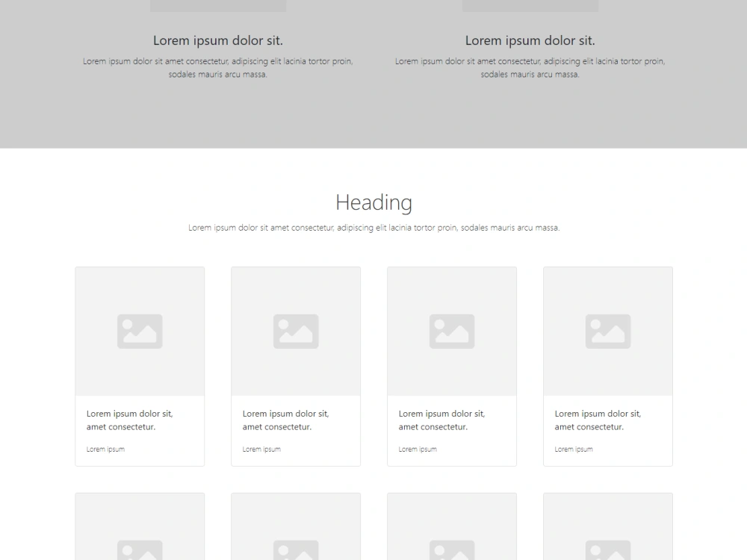747x560 pixels.
Task: Click 'Lorem ipsum' caption in fourth card
Action: (574, 449)
